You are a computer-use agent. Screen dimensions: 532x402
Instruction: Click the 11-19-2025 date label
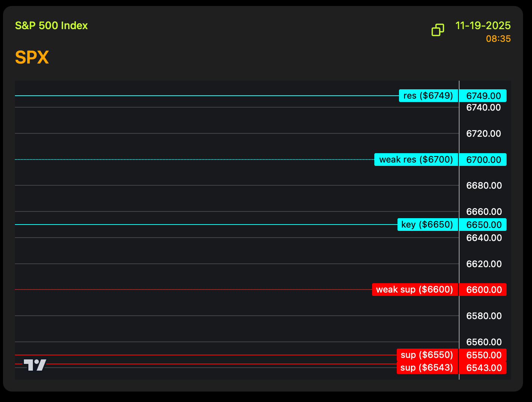tap(483, 26)
